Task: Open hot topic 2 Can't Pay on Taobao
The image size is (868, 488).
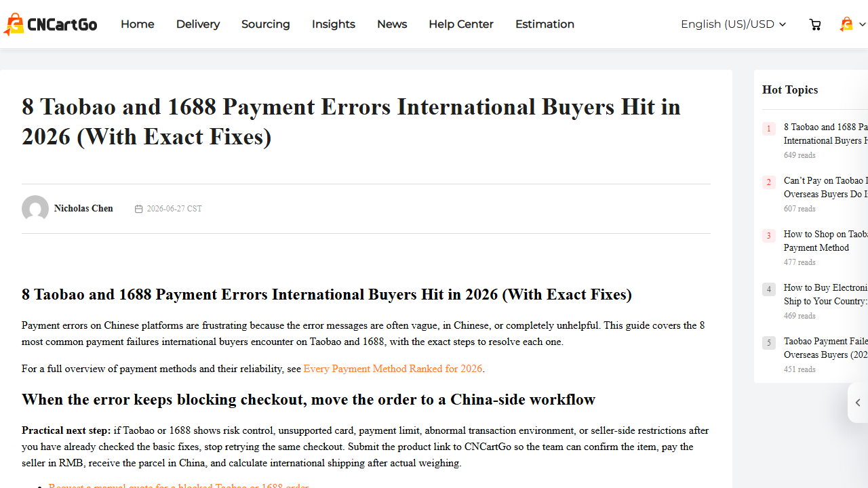Action: click(825, 187)
